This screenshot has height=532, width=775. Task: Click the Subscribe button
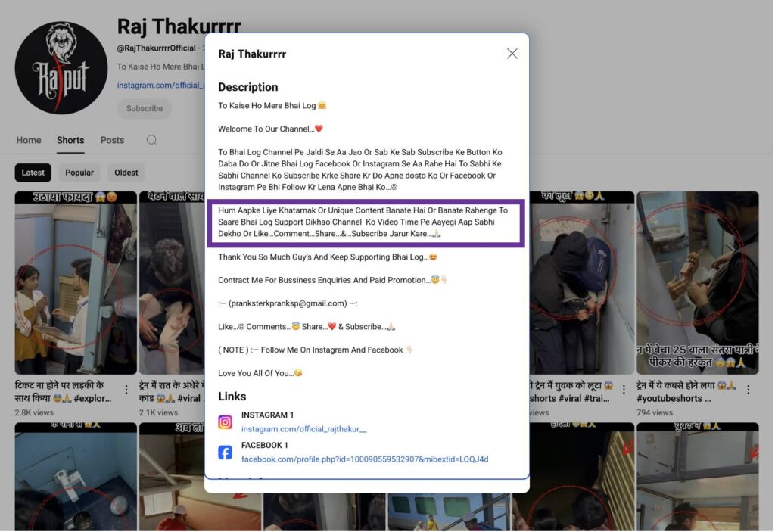pyautogui.click(x=145, y=108)
